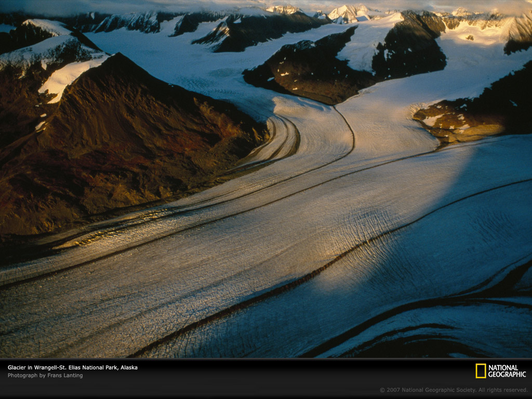Viewport: 532px width, 399px height.
Task: Click the "© 2007 National Geographic Society" copyright line
Action: tap(454, 390)
